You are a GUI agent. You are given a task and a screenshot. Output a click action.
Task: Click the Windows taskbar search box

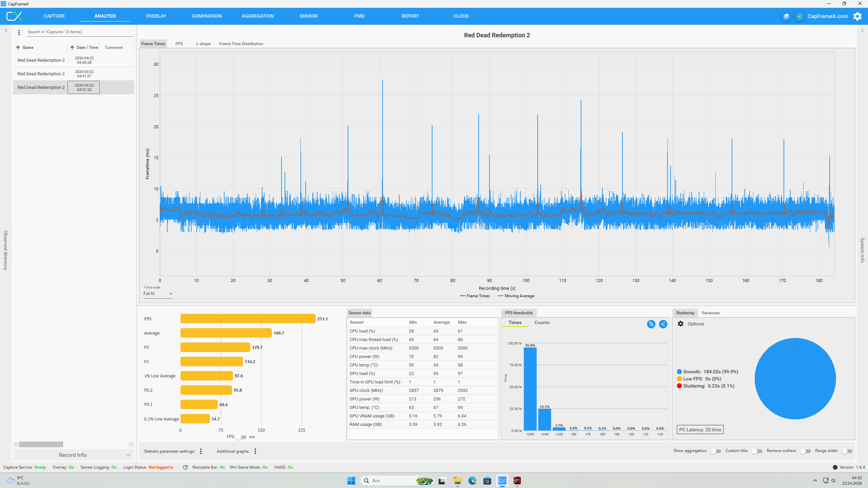pos(397,481)
